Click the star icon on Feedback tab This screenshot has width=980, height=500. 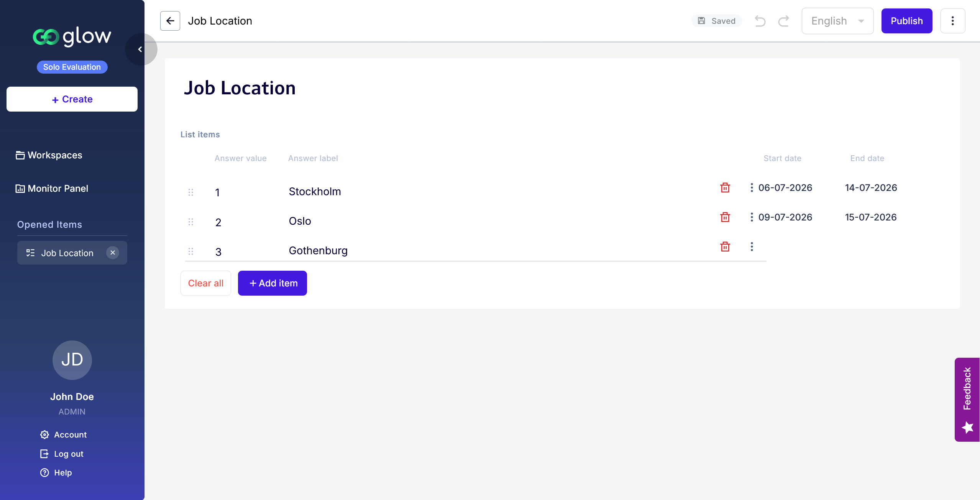(968, 427)
